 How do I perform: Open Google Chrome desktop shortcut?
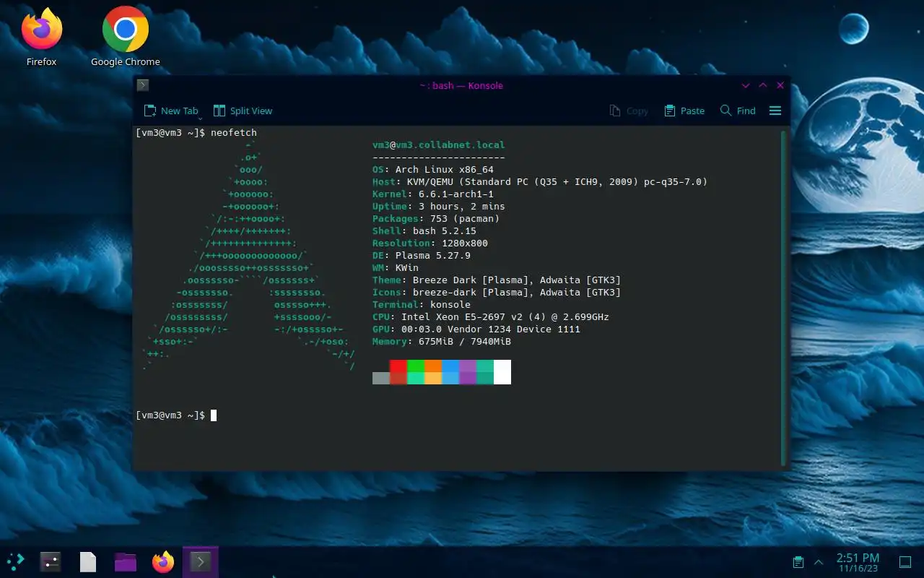125,36
